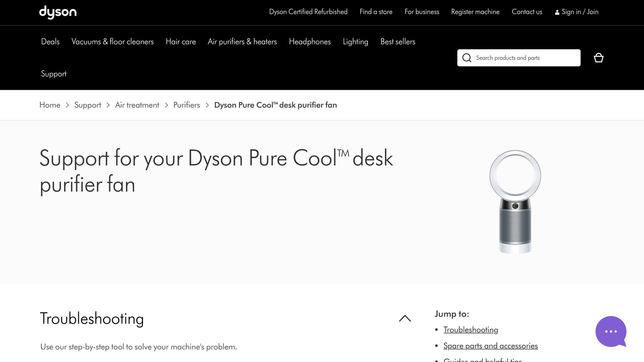Click the Troubleshooting jump link
The width and height of the screenshot is (644, 362).
pos(471,330)
